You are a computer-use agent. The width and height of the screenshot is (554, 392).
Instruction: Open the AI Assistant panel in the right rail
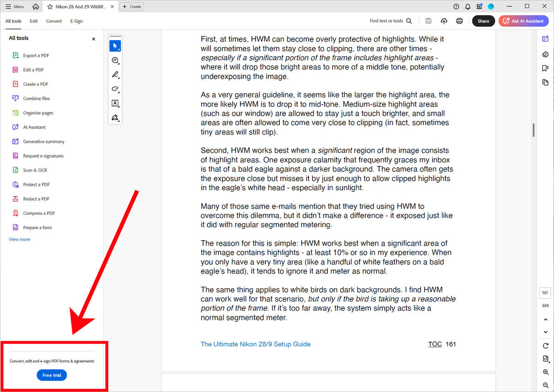pos(545,39)
